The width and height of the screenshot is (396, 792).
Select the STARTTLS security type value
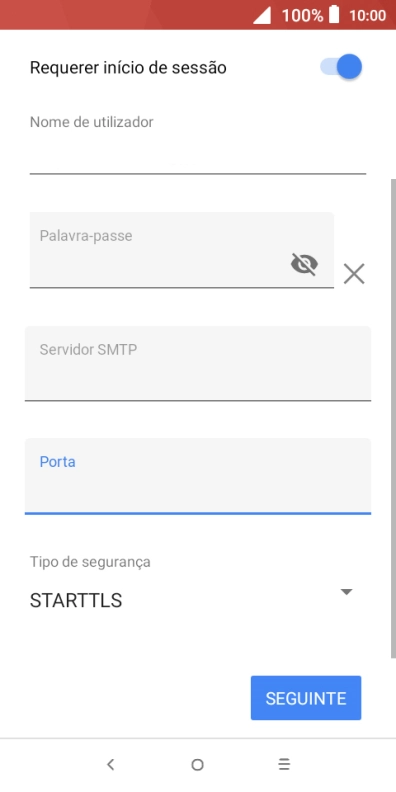pos(76,601)
